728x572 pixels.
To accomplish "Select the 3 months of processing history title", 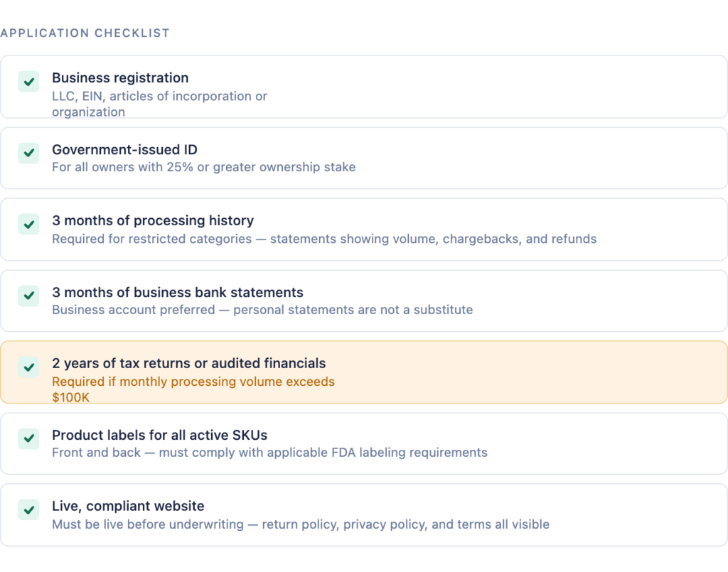I will 153,221.
